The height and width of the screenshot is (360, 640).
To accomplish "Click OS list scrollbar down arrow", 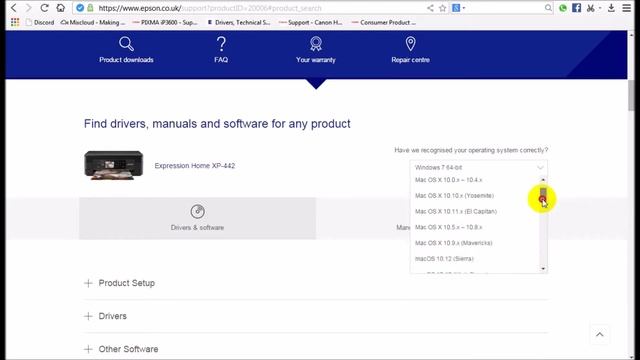I will click(x=543, y=269).
